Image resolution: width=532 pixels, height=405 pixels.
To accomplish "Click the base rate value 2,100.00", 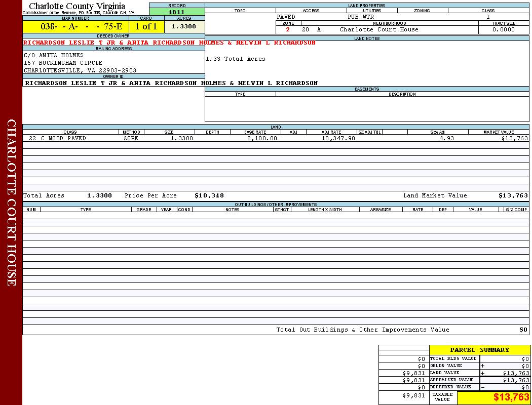I will (262, 138).
